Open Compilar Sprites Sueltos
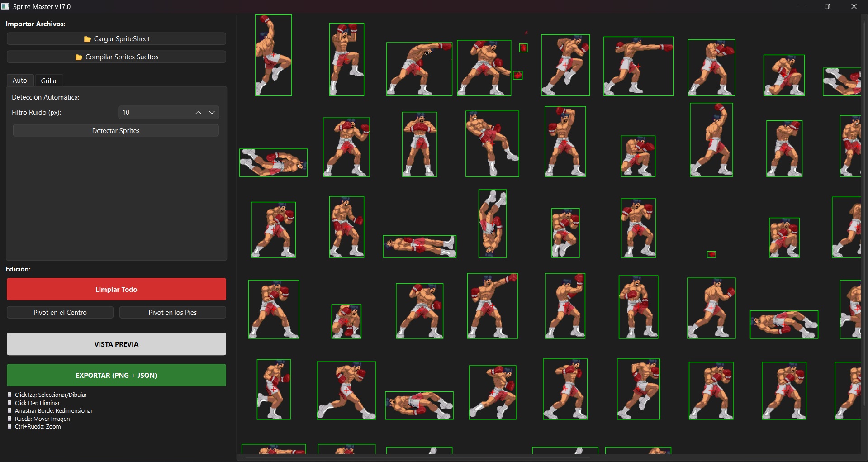Screen dimensions: 868x462 [x=116, y=57]
